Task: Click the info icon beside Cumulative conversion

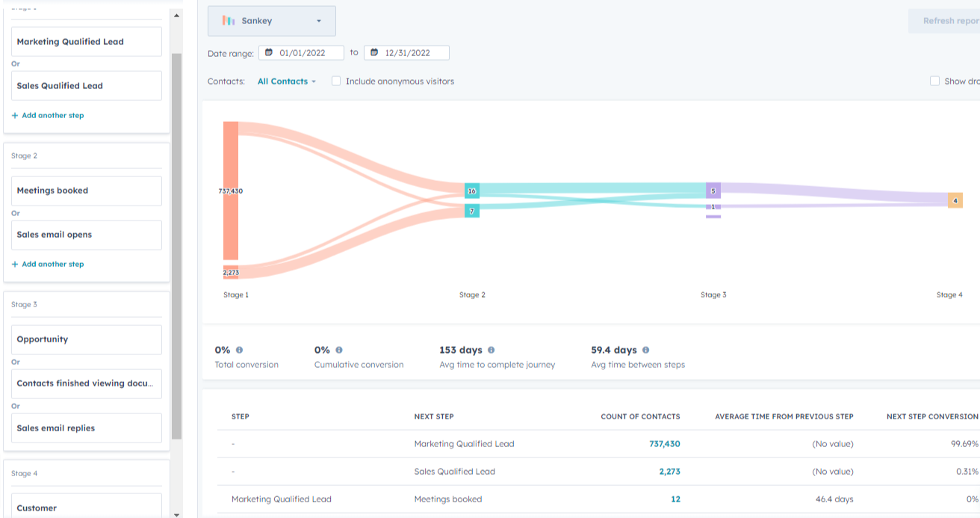Action: tap(341, 349)
